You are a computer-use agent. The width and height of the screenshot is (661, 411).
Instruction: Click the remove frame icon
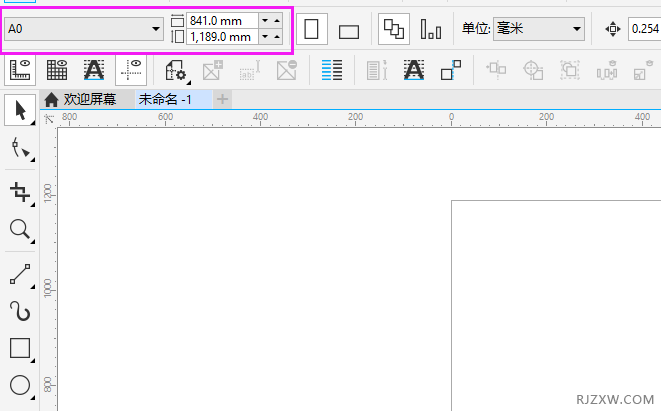(x=287, y=70)
